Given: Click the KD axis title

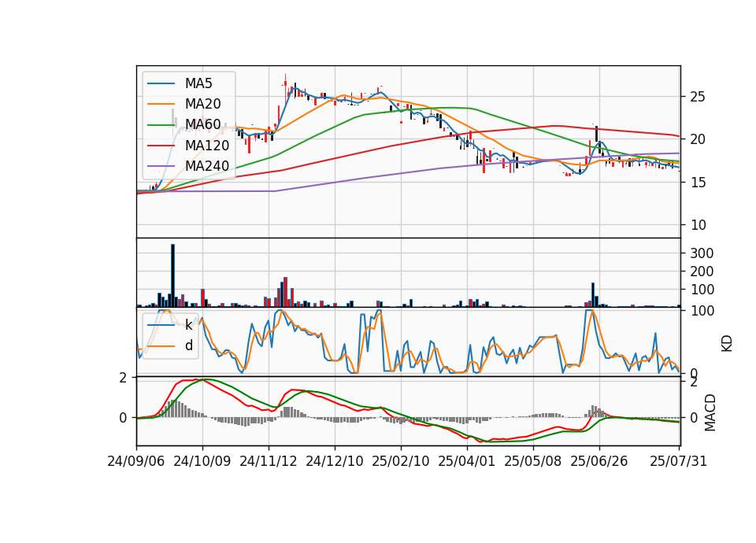Looking at the screenshot, I should click(727, 344).
